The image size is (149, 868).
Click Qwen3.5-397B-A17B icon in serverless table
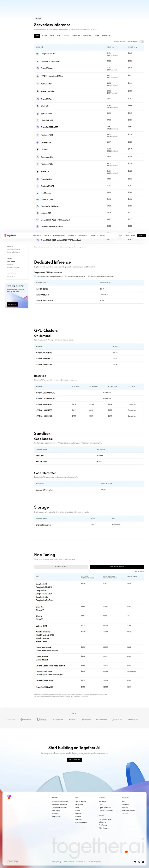pyautogui.click(x=38, y=127)
